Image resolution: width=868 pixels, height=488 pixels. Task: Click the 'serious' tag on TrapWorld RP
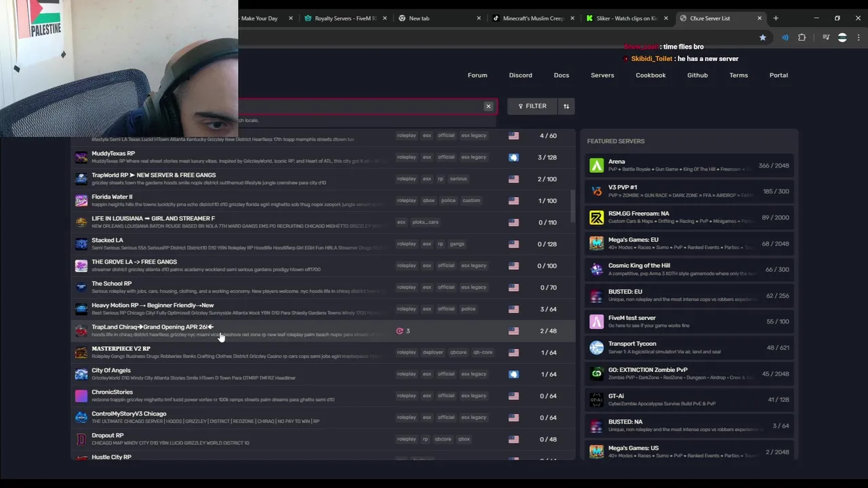pos(458,179)
